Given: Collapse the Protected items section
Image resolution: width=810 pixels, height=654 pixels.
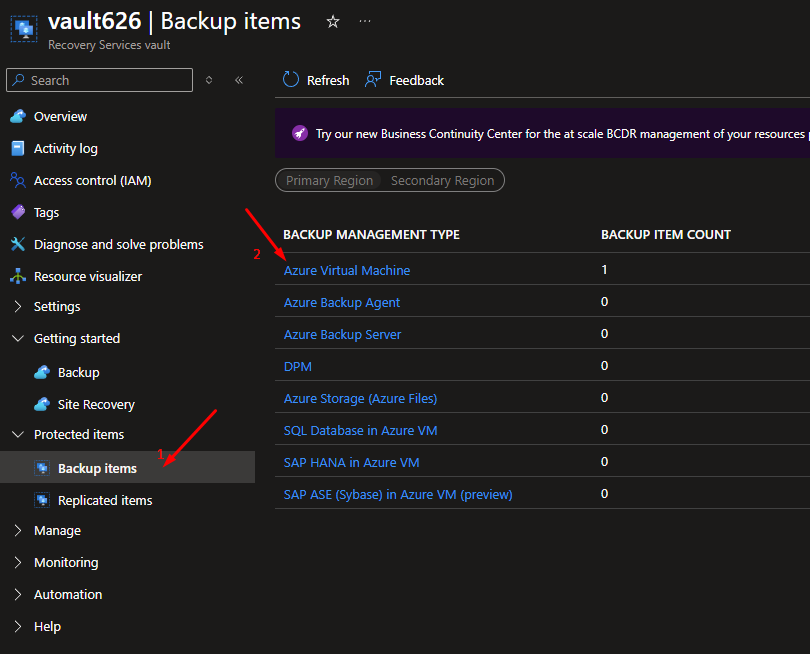Looking at the screenshot, I should tap(18, 434).
